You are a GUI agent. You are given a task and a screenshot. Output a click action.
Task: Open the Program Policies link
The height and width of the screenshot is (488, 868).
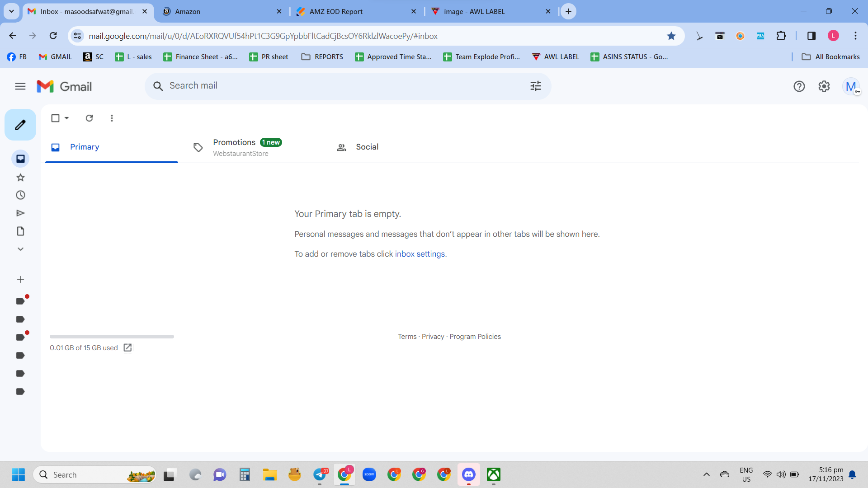pos(475,337)
